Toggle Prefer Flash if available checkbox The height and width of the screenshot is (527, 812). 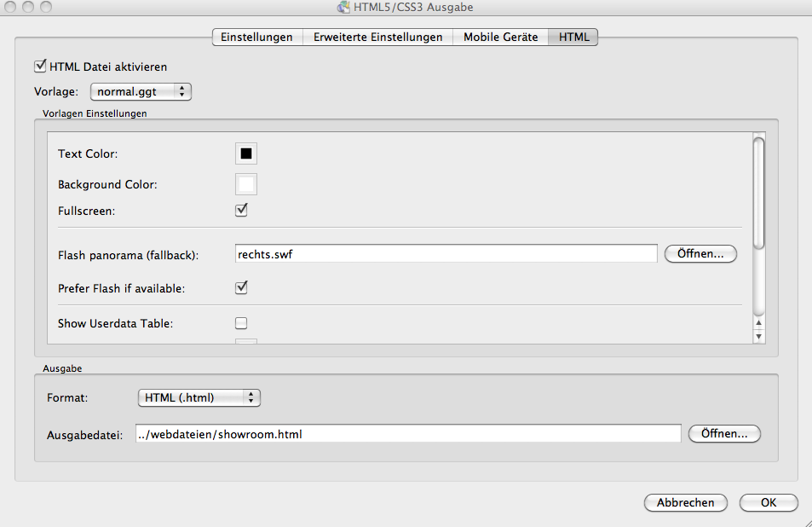(241, 288)
